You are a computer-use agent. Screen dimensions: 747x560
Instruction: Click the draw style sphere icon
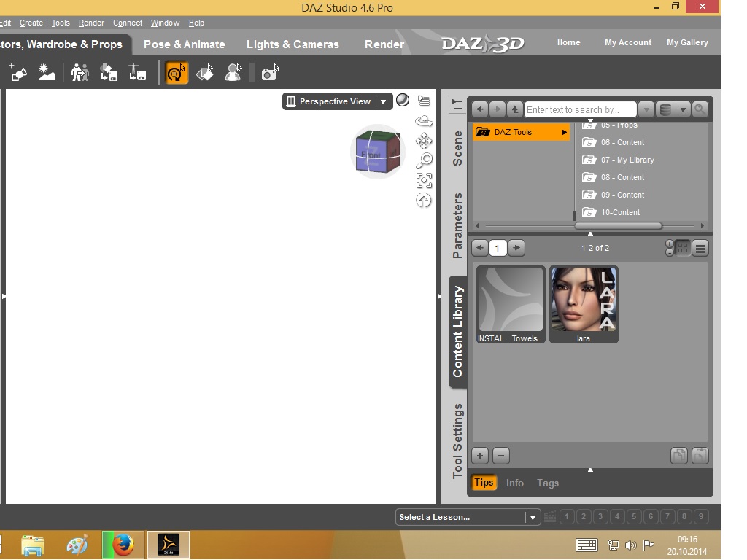click(x=403, y=100)
